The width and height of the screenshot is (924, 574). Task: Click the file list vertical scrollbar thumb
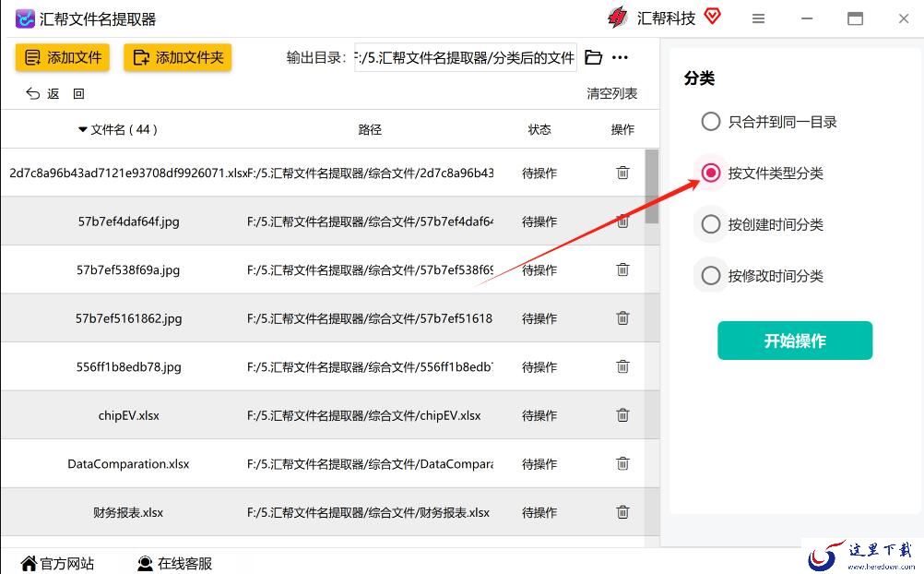point(651,186)
